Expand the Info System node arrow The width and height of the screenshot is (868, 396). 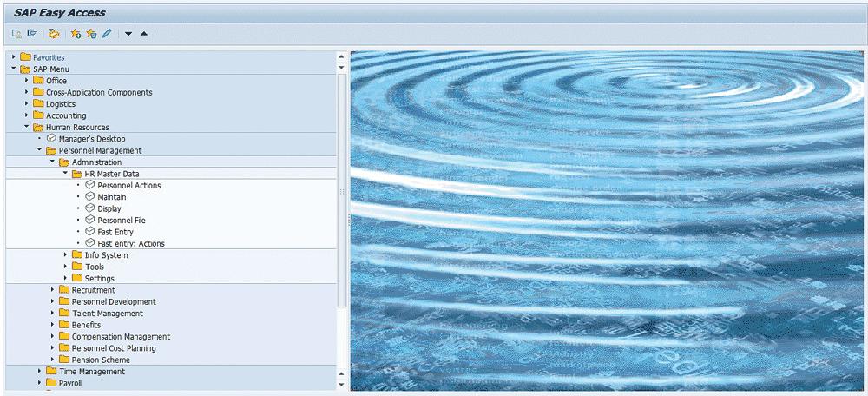(x=65, y=254)
